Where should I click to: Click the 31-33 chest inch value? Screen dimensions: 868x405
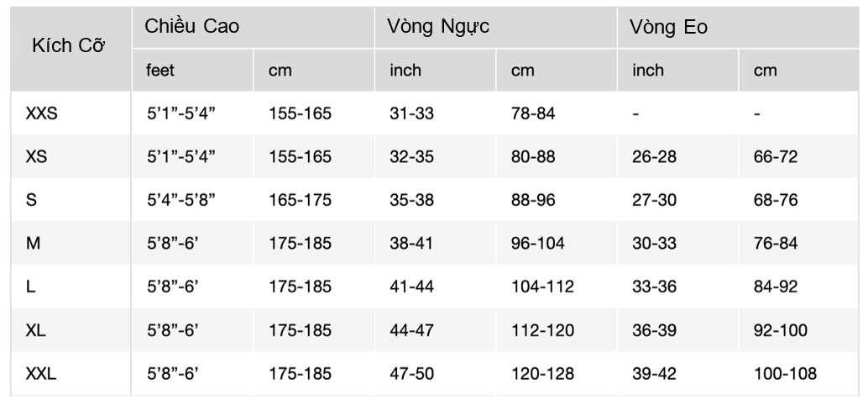click(411, 113)
